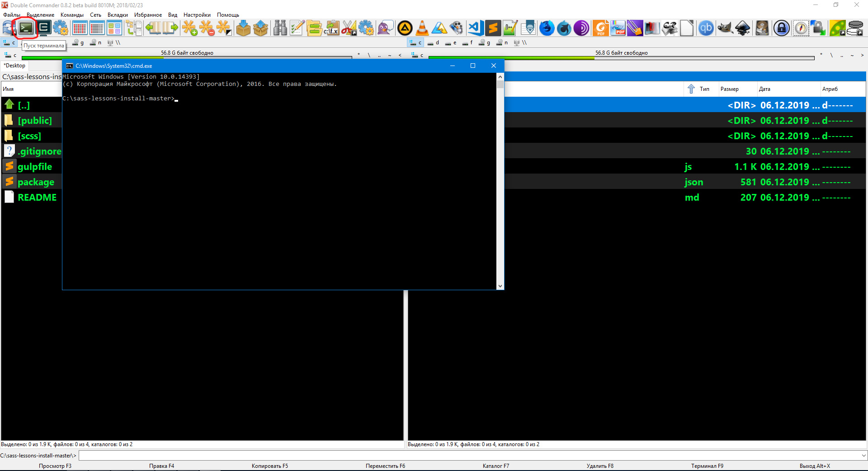The height and width of the screenshot is (471, 868).
Task: Click the cmd window scroll-down arrow
Action: (500, 286)
